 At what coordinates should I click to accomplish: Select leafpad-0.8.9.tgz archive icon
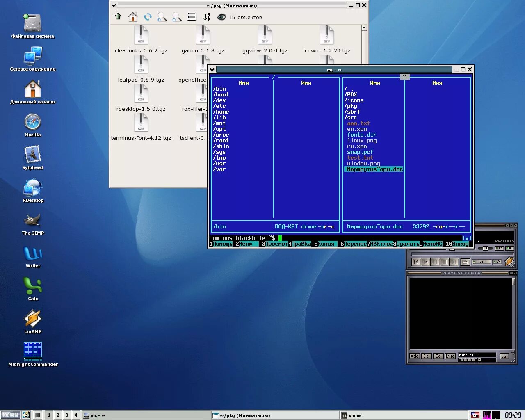click(141, 64)
